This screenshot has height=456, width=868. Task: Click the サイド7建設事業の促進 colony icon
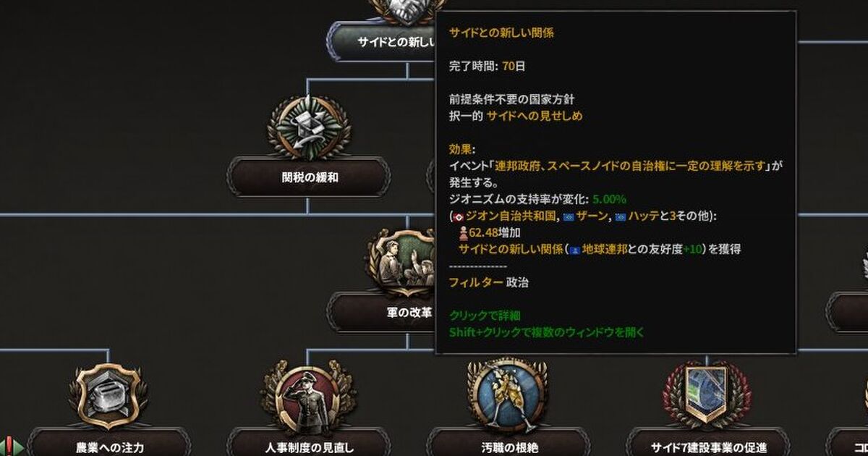point(707,396)
